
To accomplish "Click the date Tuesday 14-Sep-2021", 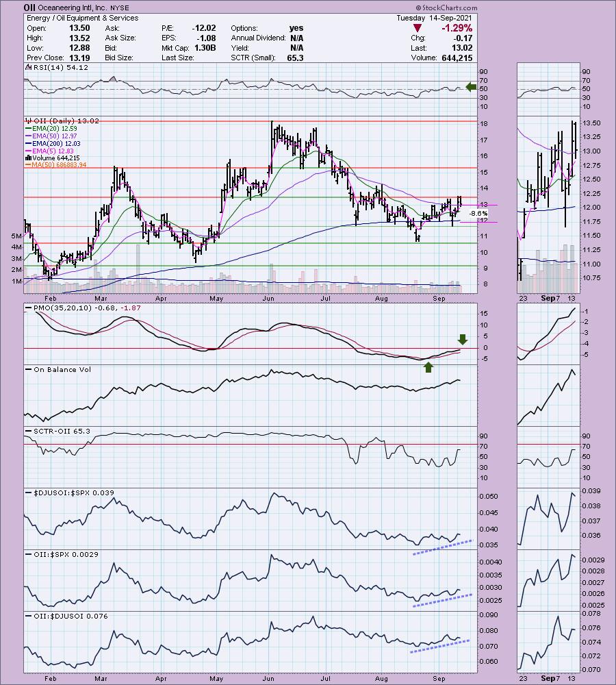I will point(434,18).
